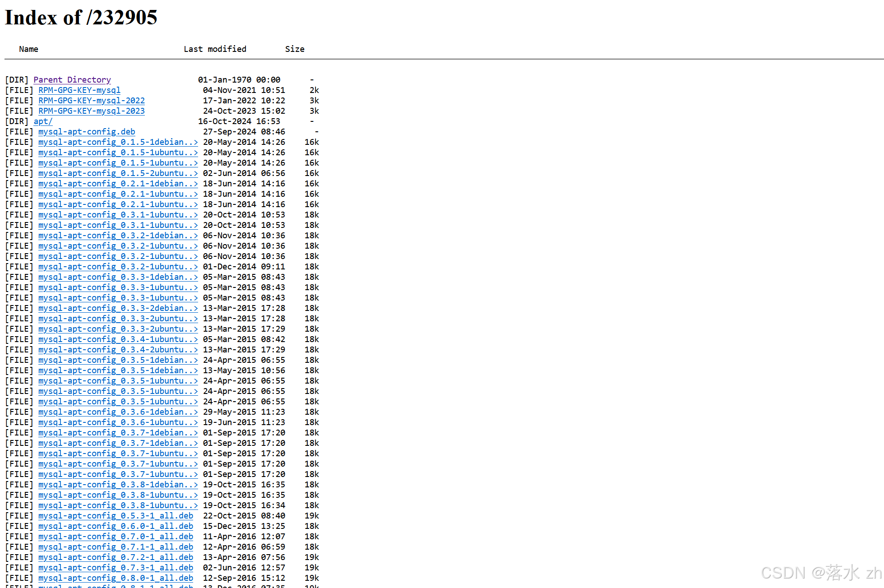Open the Parent Directory link
The width and height of the screenshot is (884, 588).
(x=72, y=80)
